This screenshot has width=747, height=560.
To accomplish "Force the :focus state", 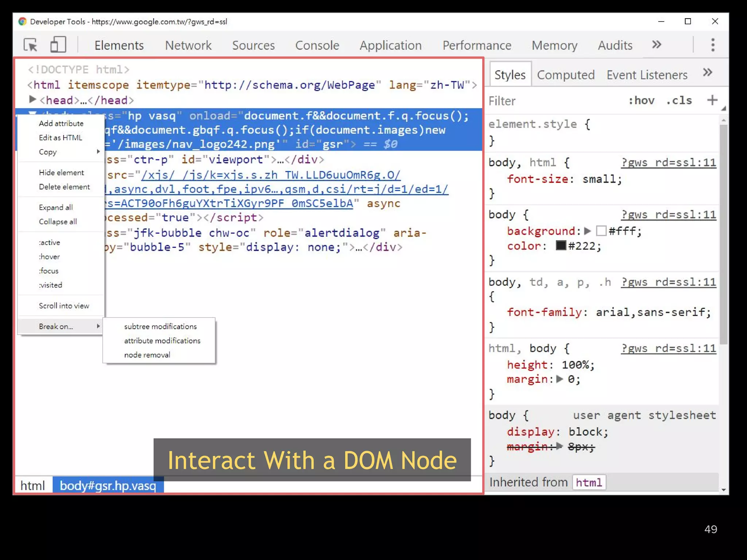I will pos(61,271).
